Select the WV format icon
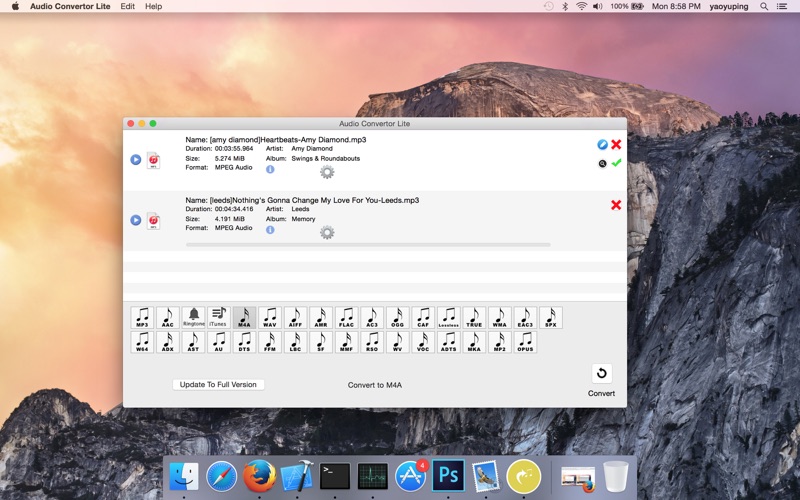This screenshot has height=500, width=800. pos(397,342)
